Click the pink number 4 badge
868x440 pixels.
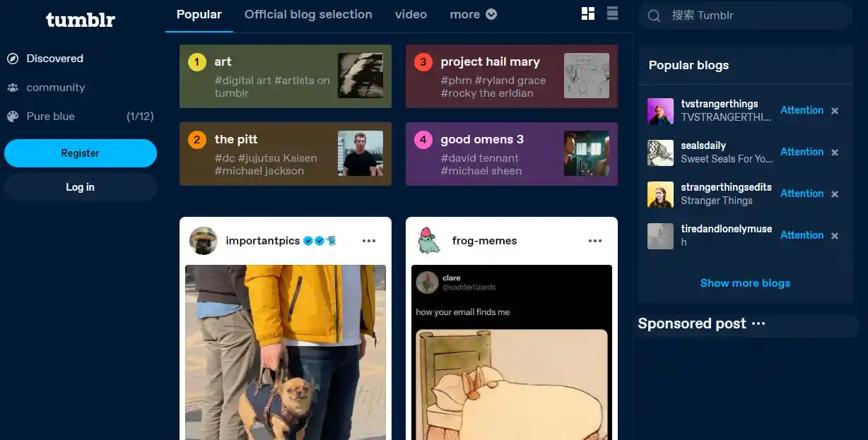[x=423, y=140]
